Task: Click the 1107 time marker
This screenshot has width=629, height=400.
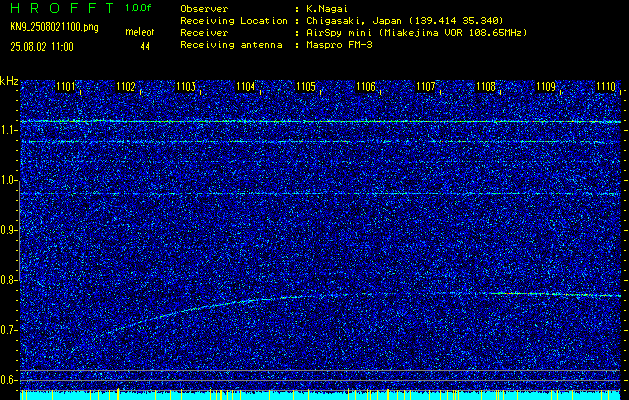Action: click(426, 87)
